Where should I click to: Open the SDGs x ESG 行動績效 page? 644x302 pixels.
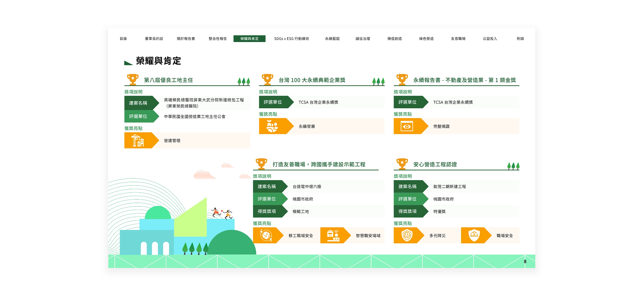(291, 39)
